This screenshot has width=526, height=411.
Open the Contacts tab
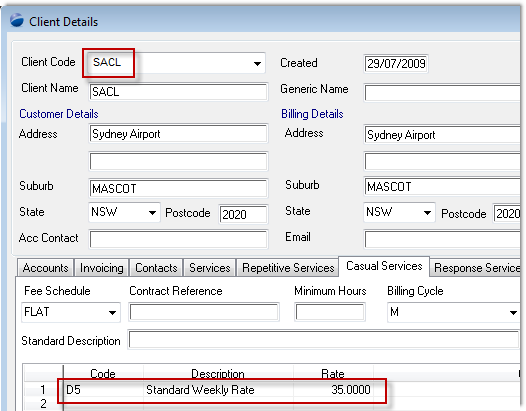pos(156,268)
